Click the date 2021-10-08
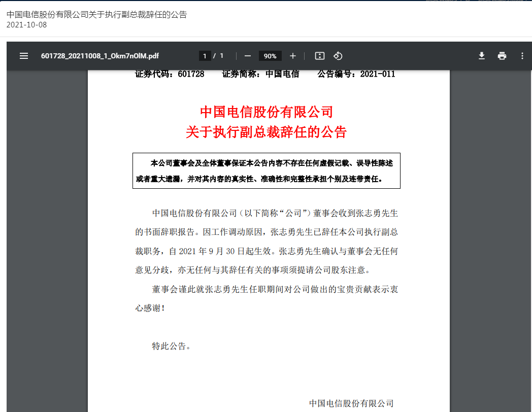Image resolution: width=532 pixels, height=412 pixels. 26,25
